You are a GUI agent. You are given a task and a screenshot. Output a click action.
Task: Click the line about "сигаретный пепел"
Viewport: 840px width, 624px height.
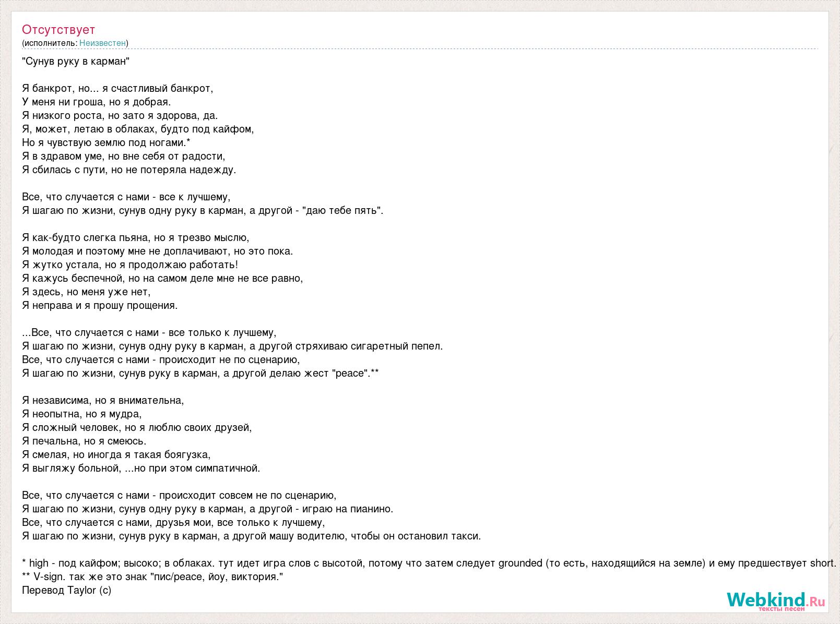232,346
